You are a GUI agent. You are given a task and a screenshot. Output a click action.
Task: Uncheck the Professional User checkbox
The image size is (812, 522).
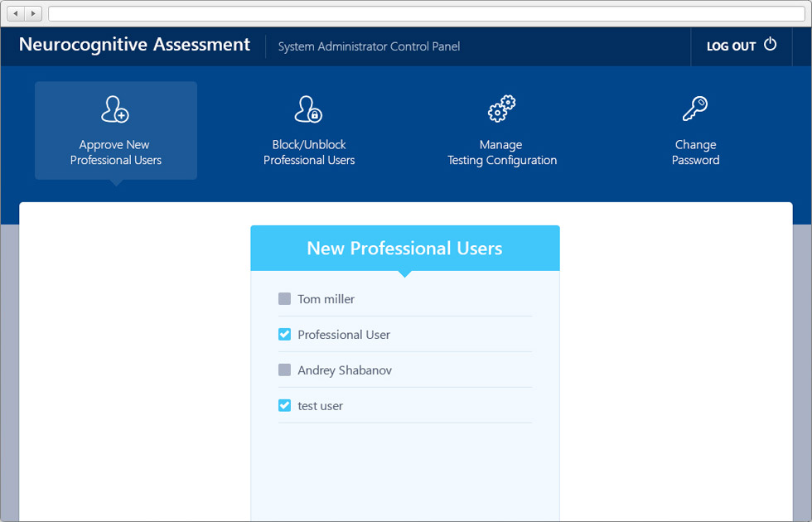coord(284,335)
